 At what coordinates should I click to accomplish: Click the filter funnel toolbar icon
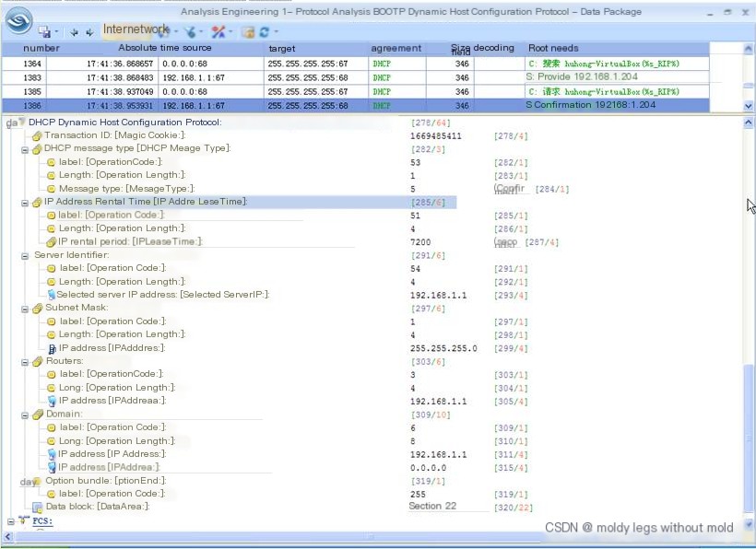pos(191,32)
